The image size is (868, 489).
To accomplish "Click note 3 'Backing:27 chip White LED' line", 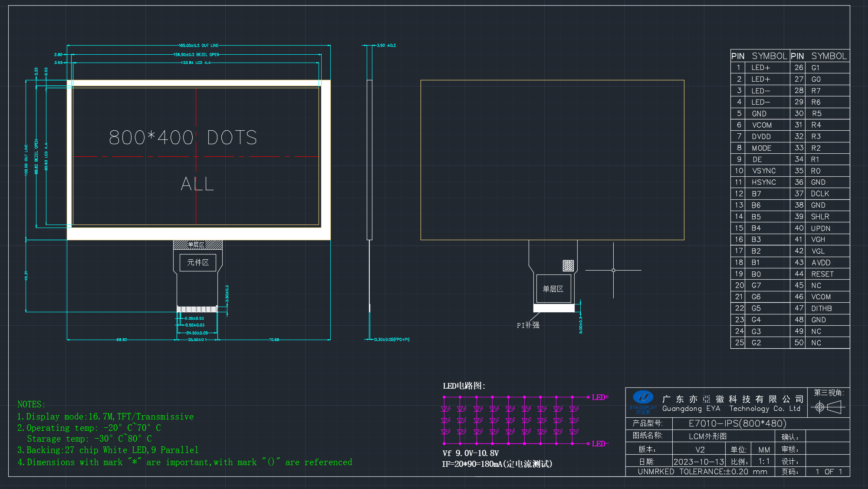I will pyautogui.click(x=108, y=450).
